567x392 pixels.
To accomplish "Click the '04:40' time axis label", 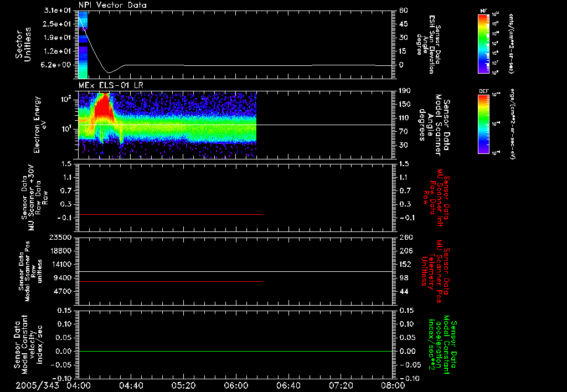I will point(131,385).
